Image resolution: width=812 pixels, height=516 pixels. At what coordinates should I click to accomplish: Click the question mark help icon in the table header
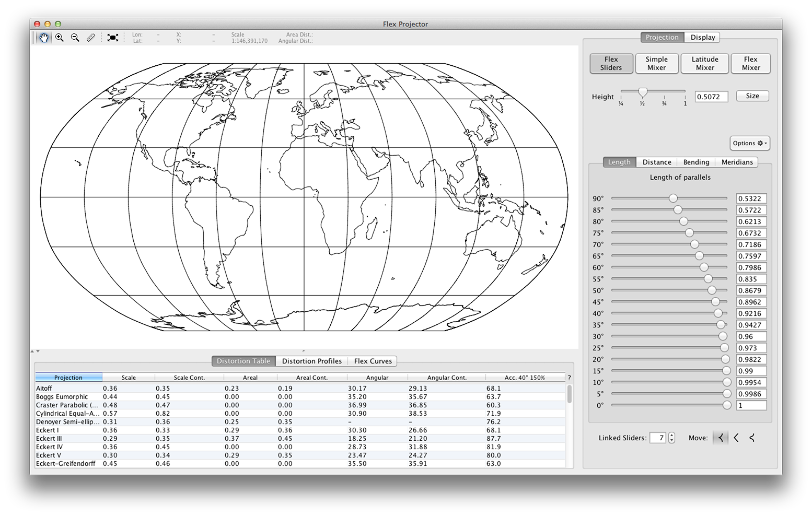point(569,378)
